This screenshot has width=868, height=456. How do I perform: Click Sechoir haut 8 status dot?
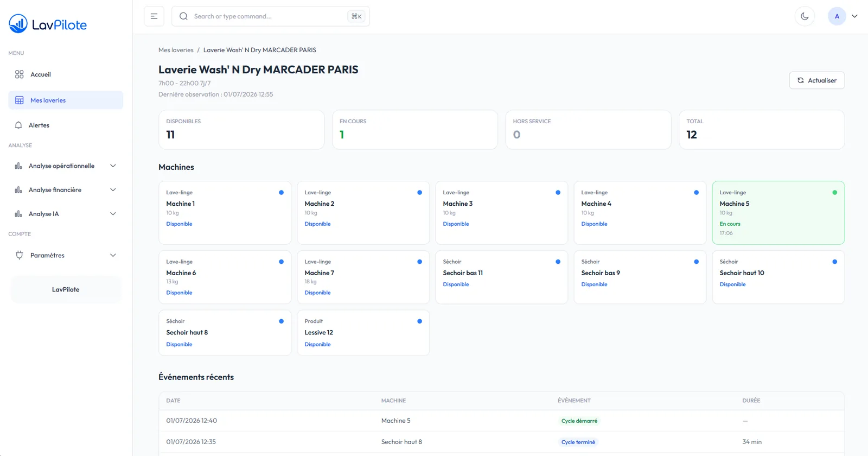click(x=281, y=321)
